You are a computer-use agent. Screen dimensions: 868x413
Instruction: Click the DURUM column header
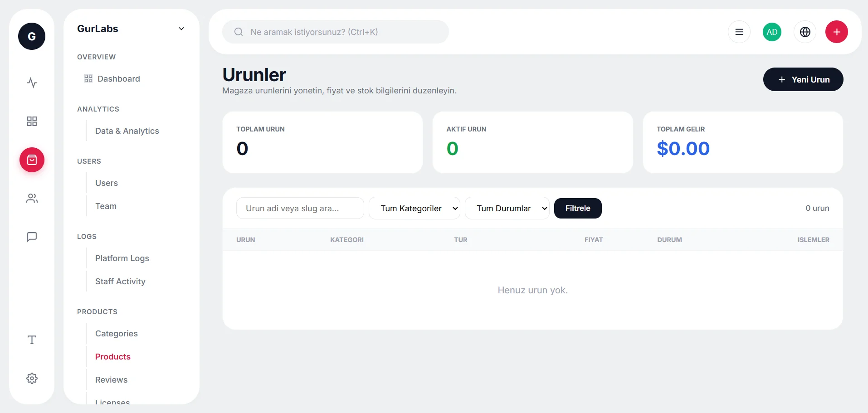[669, 240]
